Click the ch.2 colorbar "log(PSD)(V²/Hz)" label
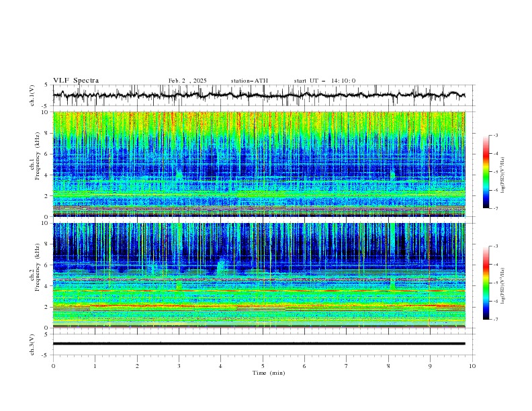Viewport: 532px width, 411px height. (502, 285)
